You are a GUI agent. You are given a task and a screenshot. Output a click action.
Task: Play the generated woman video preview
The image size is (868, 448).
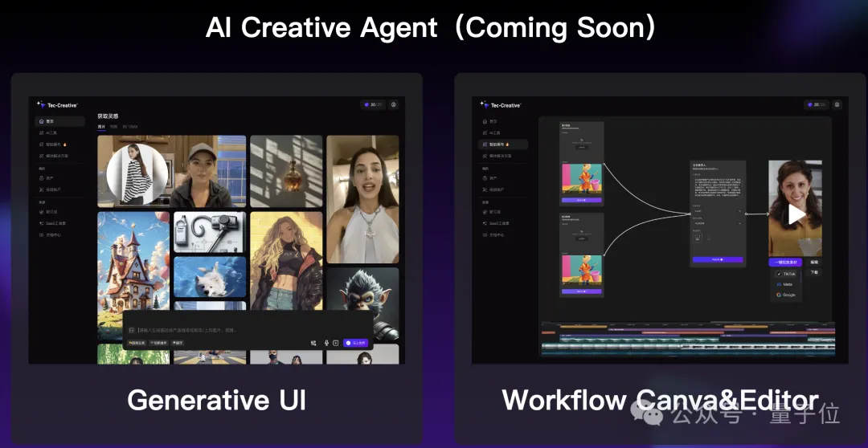pyautogui.click(x=795, y=214)
